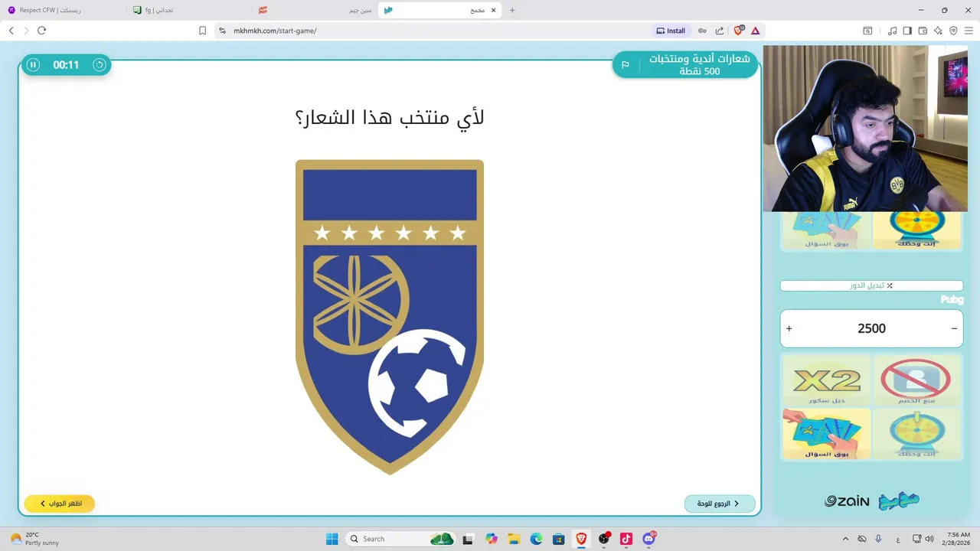Click the national team crest image
Image resolution: width=980 pixels, height=551 pixels.
390,317
